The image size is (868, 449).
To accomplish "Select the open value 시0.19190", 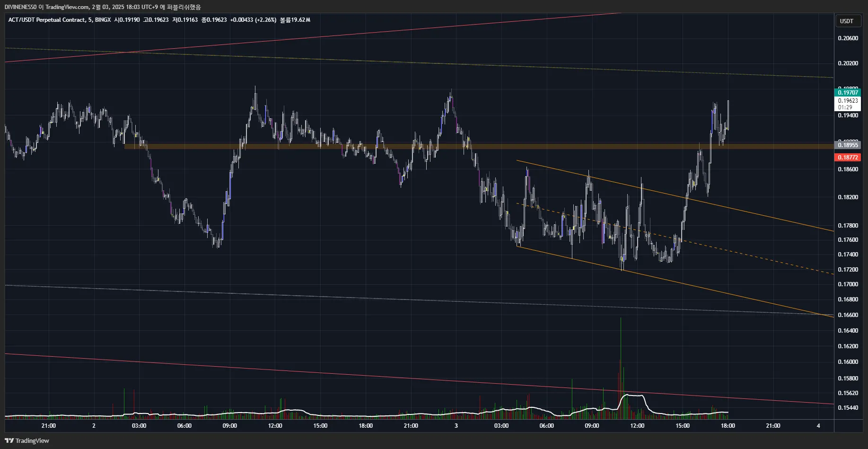I will click(x=127, y=20).
